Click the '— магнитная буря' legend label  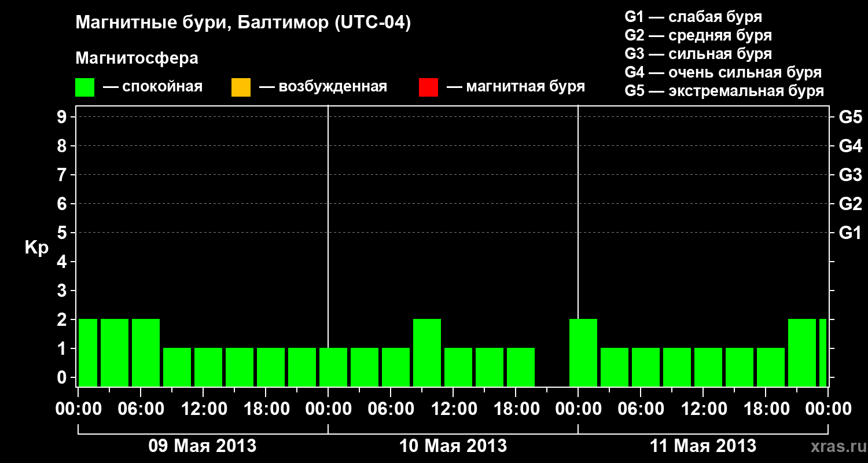[x=516, y=87]
